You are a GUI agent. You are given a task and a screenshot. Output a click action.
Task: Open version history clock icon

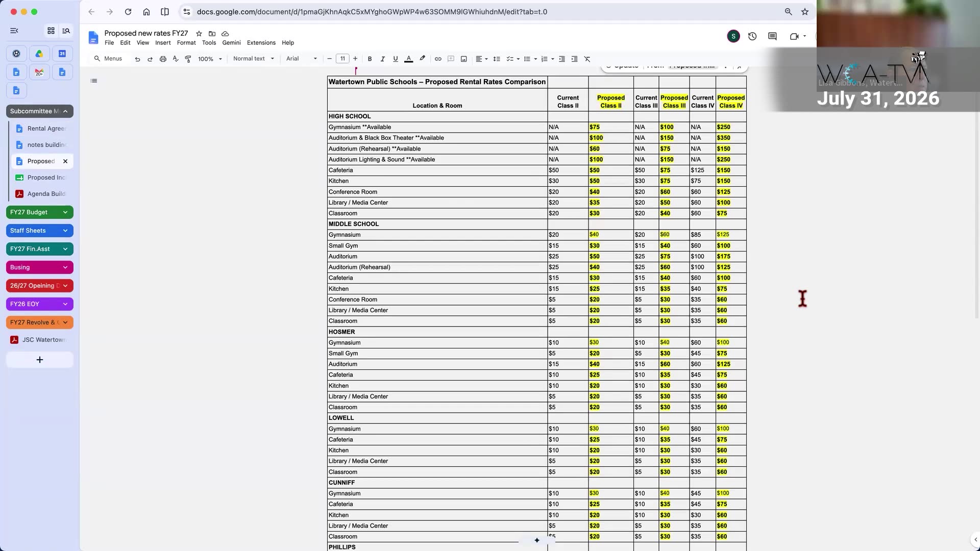(752, 36)
